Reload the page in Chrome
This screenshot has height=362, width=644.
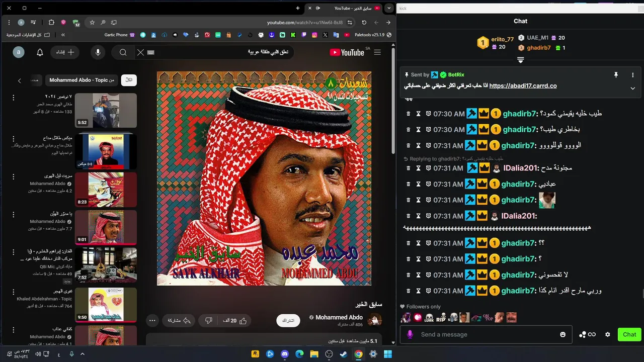coord(364,23)
